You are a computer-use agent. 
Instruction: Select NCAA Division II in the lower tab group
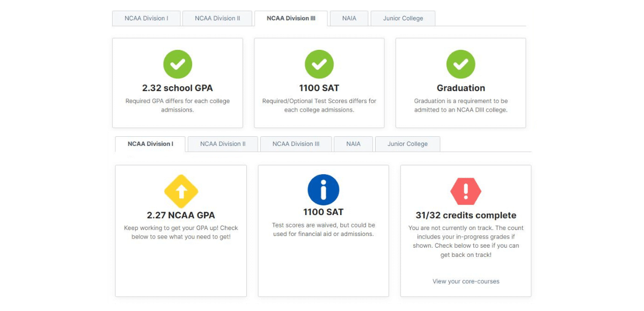point(222,144)
